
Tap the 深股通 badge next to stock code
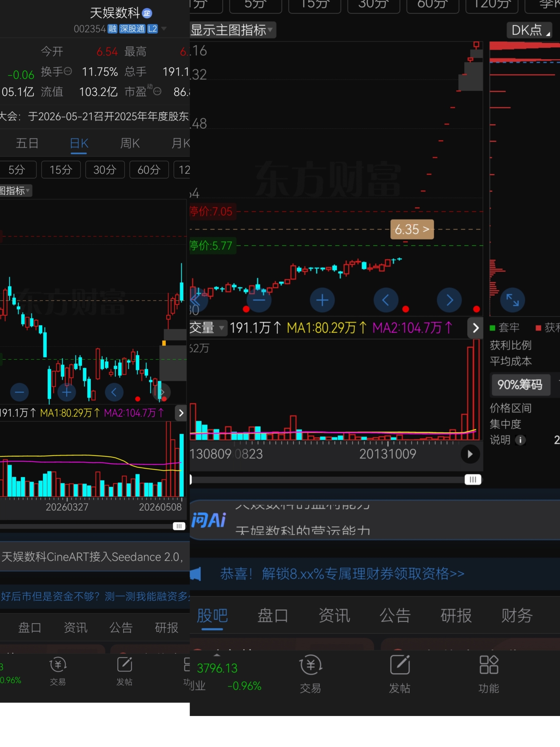[x=132, y=29]
